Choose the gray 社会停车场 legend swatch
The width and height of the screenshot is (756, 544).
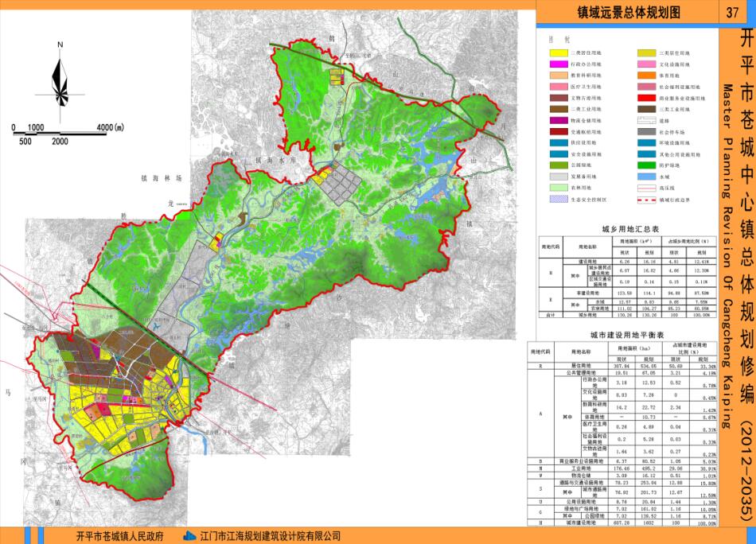(647, 132)
